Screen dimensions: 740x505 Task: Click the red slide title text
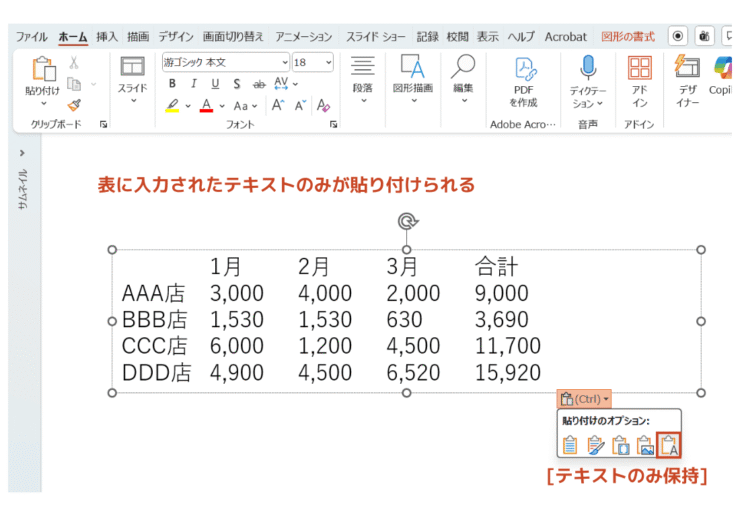point(286,185)
